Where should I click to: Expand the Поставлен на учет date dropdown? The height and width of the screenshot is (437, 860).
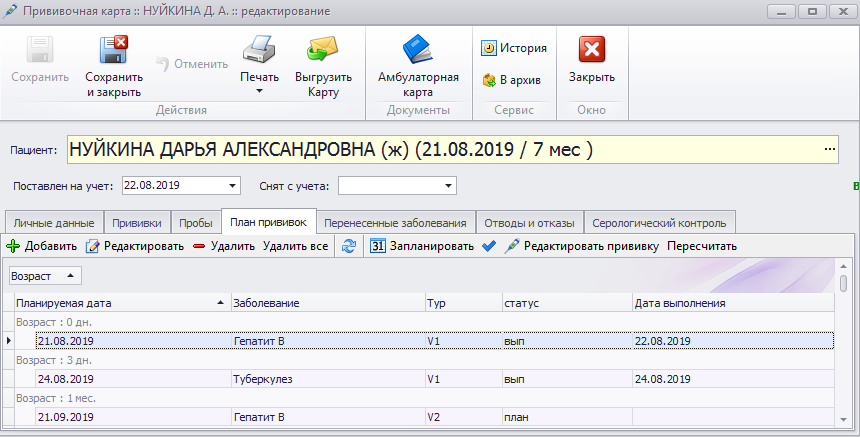coord(232,185)
